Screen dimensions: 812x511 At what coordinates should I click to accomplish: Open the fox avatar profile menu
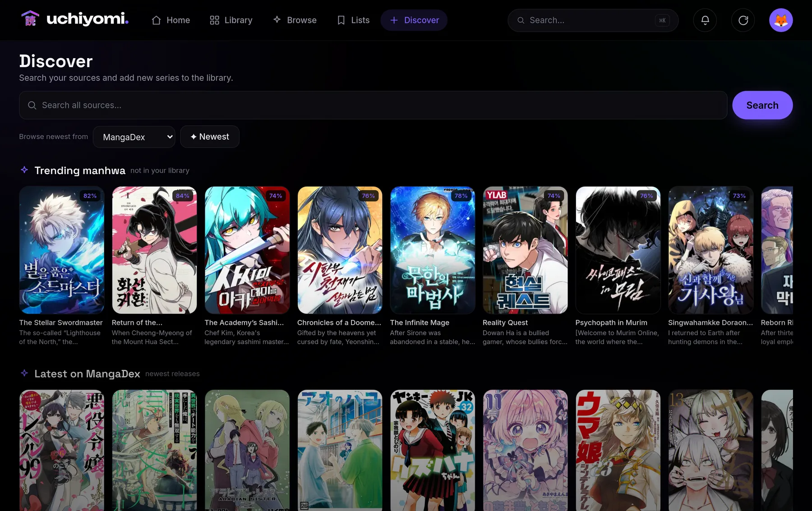pyautogui.click(x=781, y=20)
